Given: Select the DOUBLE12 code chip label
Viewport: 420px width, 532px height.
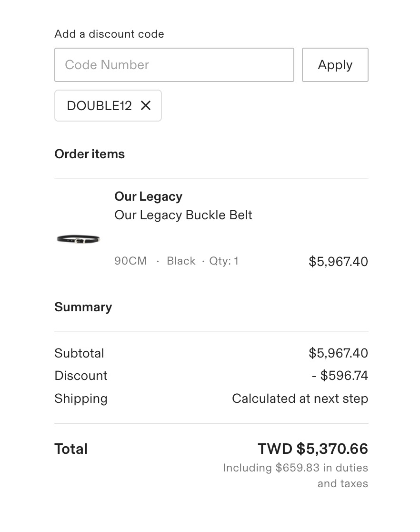Looking at the screenshot, I should click(x=99, y=106).
